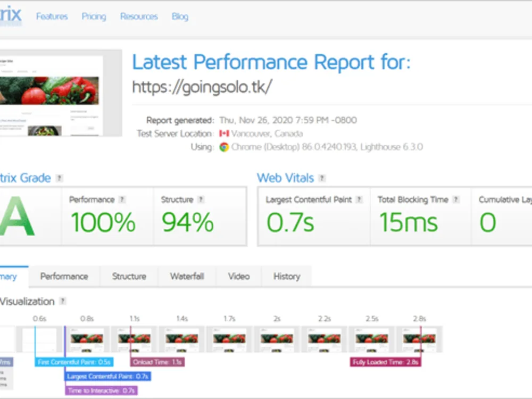This screenshot has width=532, height=399.
Task: Click Onload Time 1.1s marker
Action: pos(157,362)
